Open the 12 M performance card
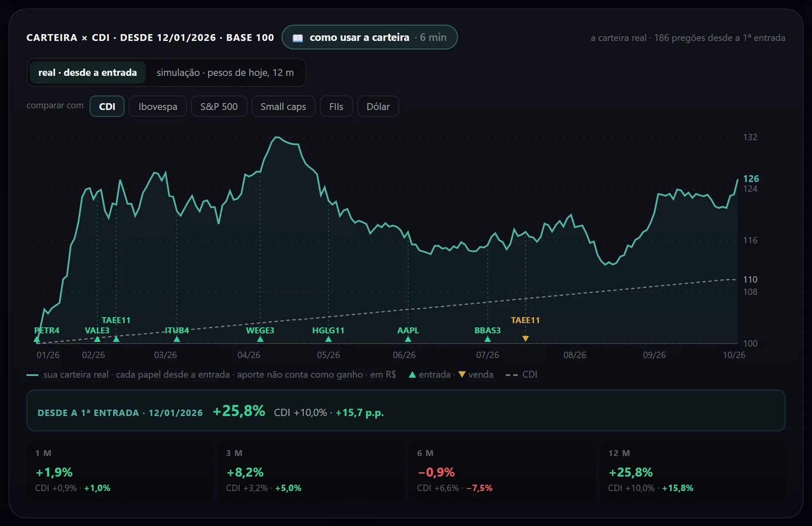This screenshot has width=812, height=526. [693, 471]
